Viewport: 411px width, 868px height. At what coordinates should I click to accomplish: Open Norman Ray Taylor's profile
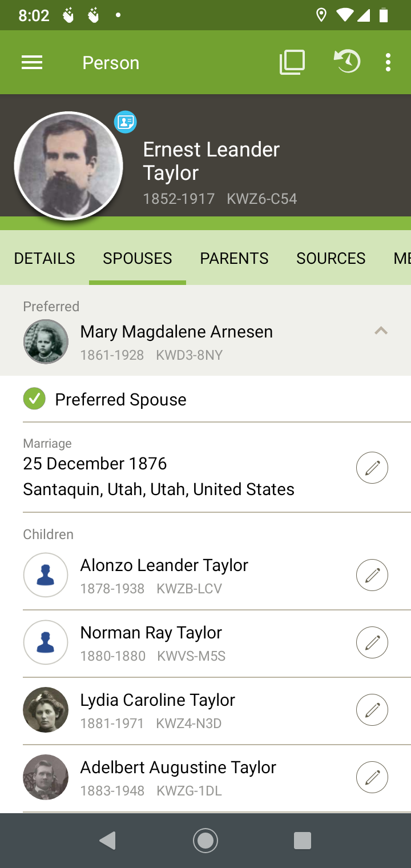click(x=151, y=641)
